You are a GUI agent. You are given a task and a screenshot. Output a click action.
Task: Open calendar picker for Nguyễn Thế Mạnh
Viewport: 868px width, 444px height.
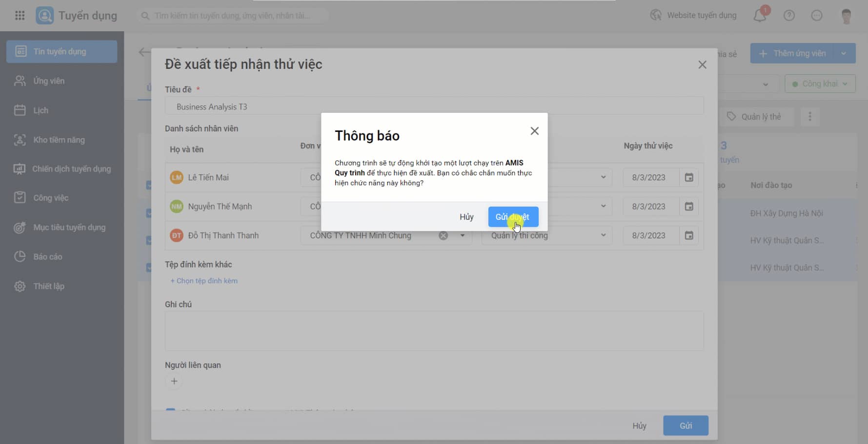click(689, 207)
